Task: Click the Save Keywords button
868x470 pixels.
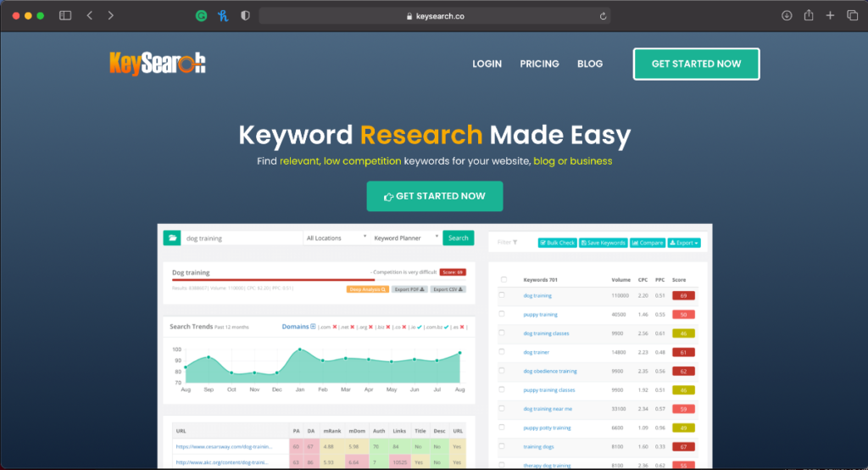Action: [603, 243]
